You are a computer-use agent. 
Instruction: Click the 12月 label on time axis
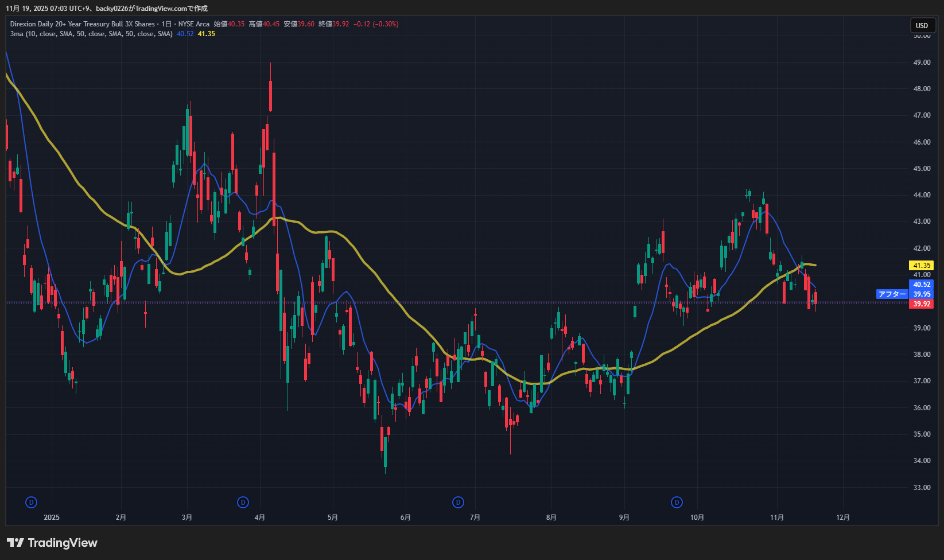[x=842, y=518]
